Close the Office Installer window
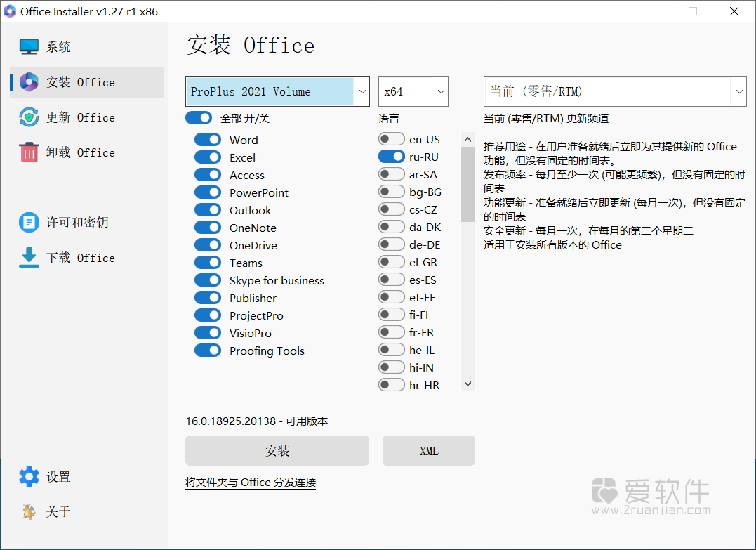The height and width of the screenshot is (550, 756). (734, 11)
